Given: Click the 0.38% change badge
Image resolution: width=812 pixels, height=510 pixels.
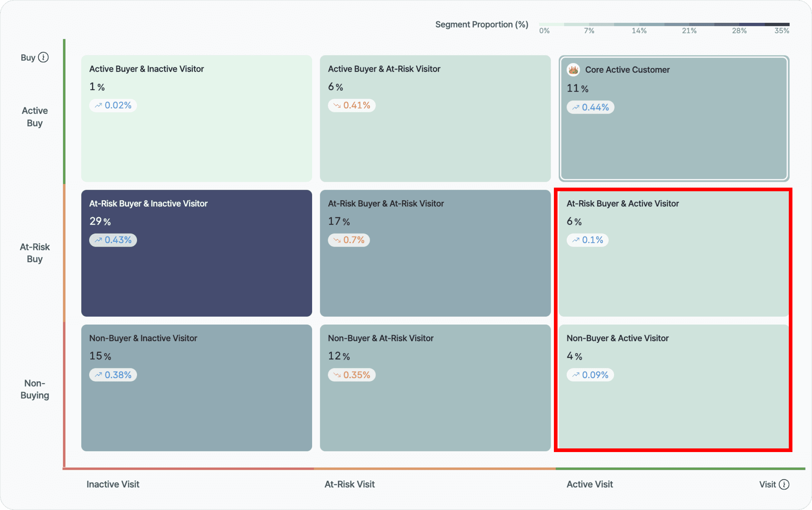Looking at the screenshot, I should (113, 375).
